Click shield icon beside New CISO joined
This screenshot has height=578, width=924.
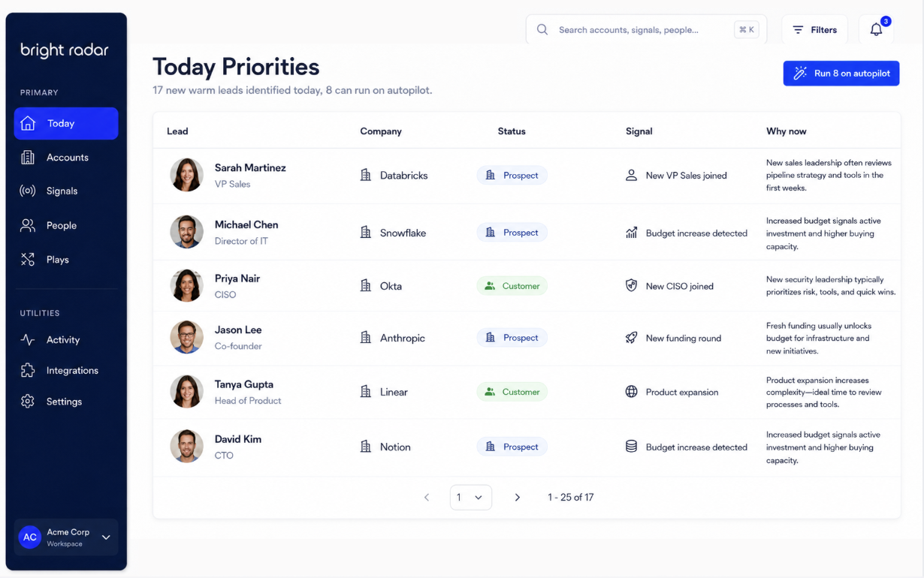(632, 286)
